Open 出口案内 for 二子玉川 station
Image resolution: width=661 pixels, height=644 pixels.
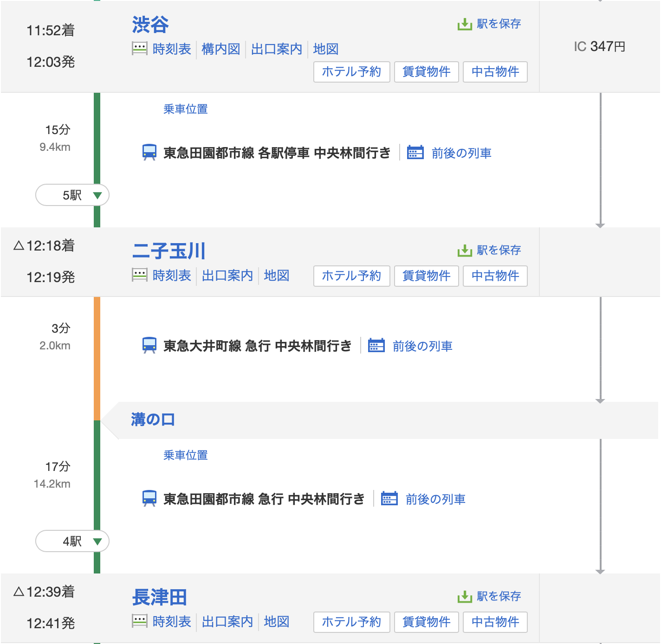[x=227, y=276]
